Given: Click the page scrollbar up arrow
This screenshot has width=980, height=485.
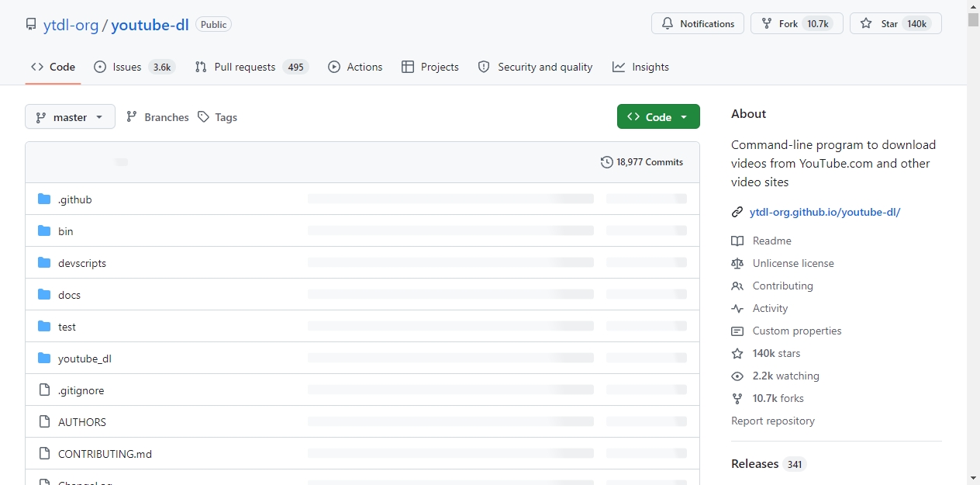Looking at the screenshot, I should click(973, 6).
